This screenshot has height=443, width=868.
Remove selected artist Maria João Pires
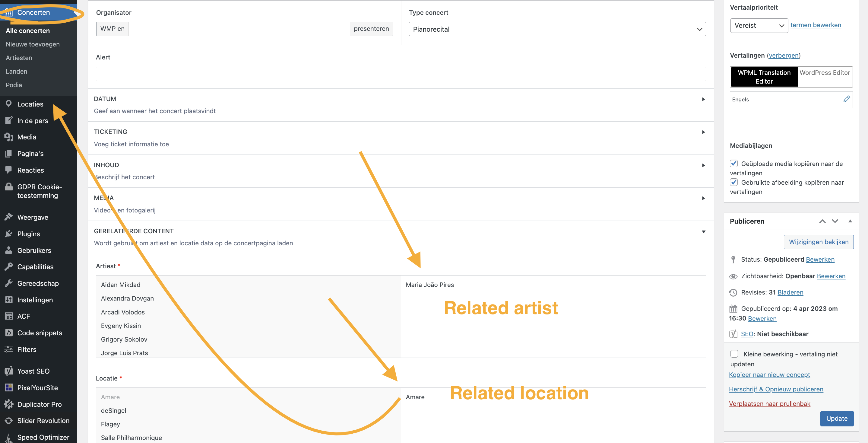(429, 285)
